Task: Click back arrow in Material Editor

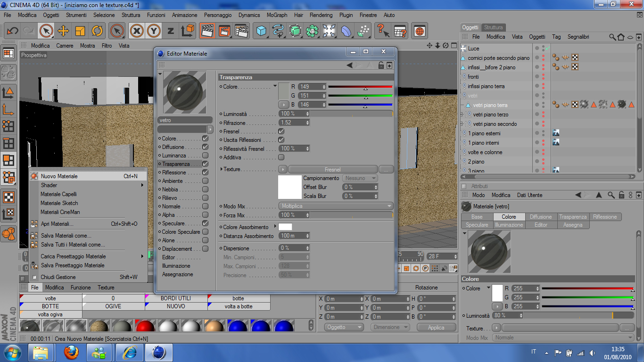Action: tap(350, 66)
